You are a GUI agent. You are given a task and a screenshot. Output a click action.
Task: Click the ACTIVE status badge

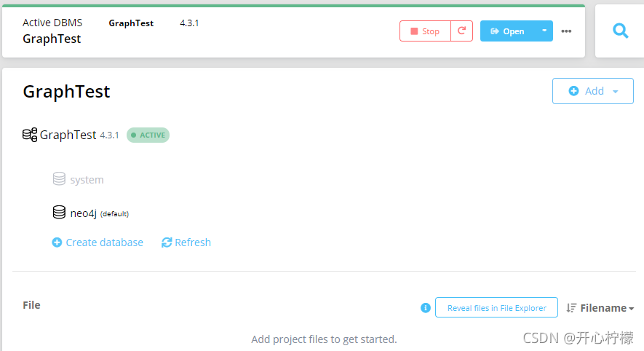pyautogui.click(x=148, y=135)
